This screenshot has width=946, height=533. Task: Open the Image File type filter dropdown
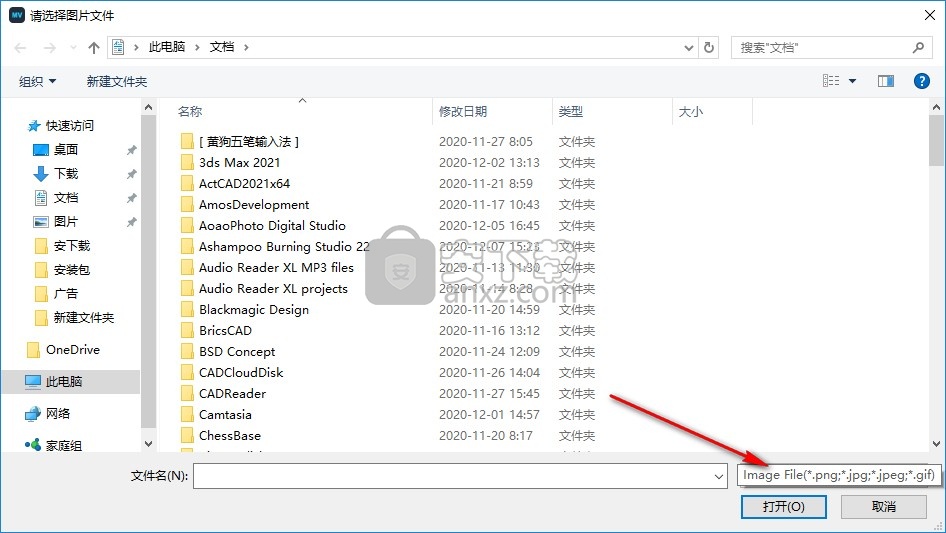839,475
